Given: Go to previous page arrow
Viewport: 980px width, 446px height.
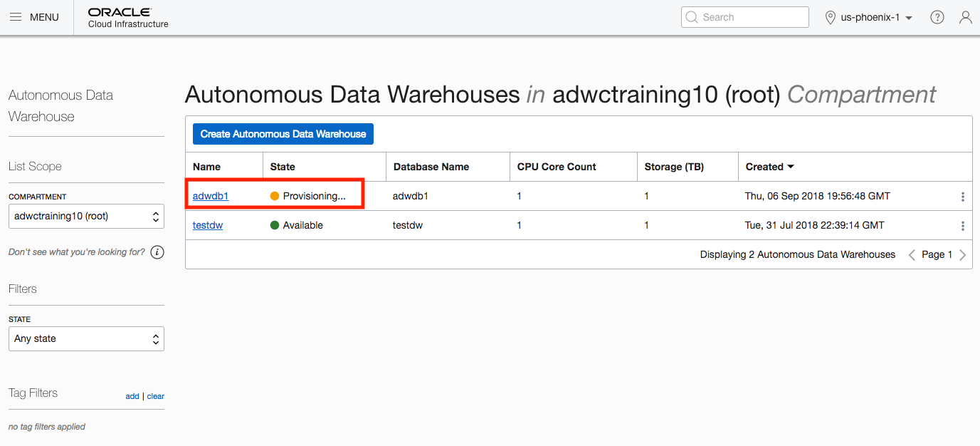Looking at the screenshot, I should pyautogui.click(x=912, y=255).
